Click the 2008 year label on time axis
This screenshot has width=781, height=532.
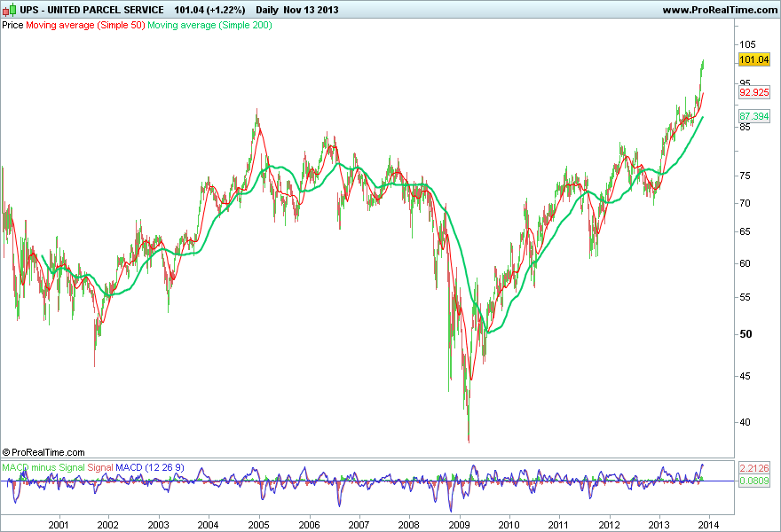(x=409, y=525)
